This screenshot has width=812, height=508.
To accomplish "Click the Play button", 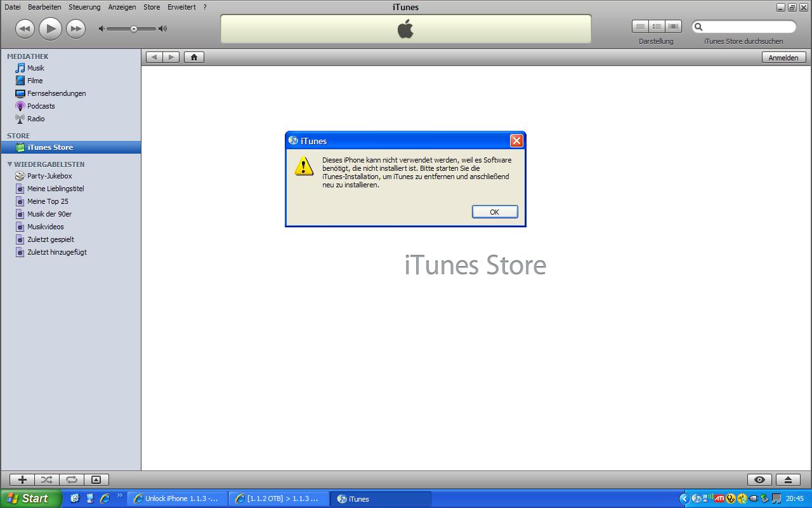I will [50, 29].
